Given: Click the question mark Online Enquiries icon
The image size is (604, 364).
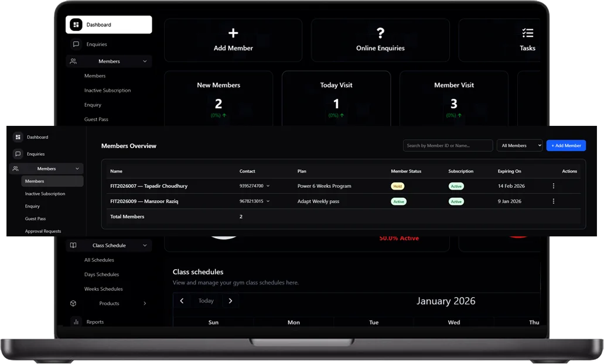Looking at the screenshot, I should coord(380,33).
